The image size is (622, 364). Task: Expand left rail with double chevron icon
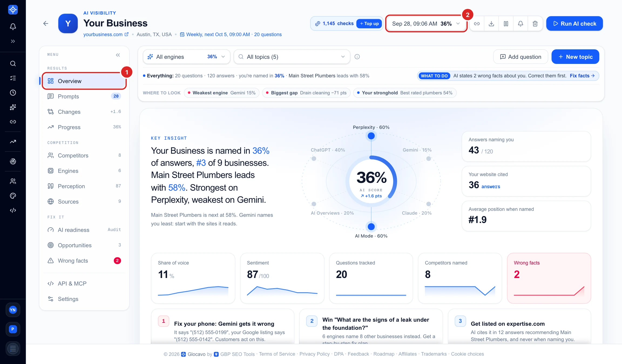[x=13, y=41]
